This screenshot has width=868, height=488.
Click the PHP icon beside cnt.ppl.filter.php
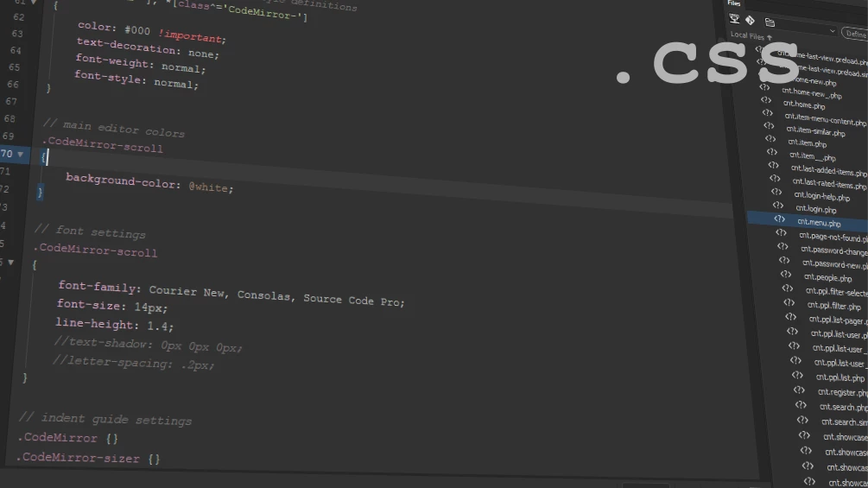(x=789, y=302)
